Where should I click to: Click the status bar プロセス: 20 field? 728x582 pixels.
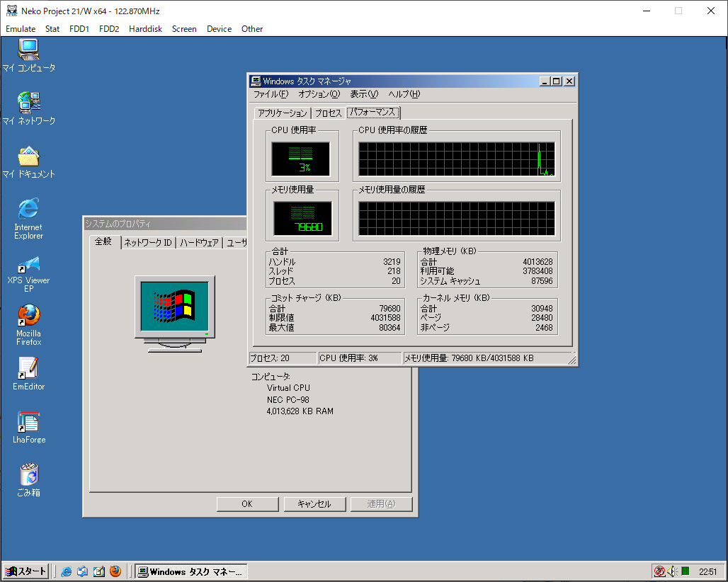[283, 358]
